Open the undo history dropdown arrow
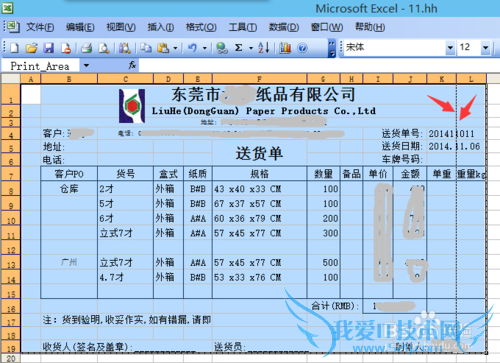This screenshot has height=363, width=500. point(205,48)
